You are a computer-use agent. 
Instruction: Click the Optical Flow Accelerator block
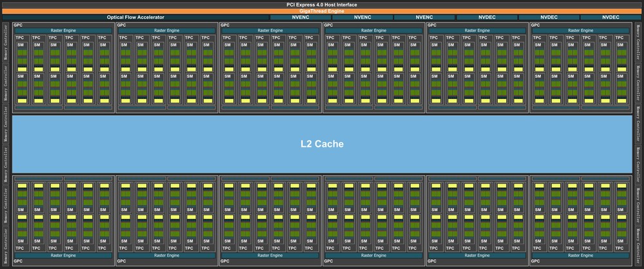(x=135, y=17)
